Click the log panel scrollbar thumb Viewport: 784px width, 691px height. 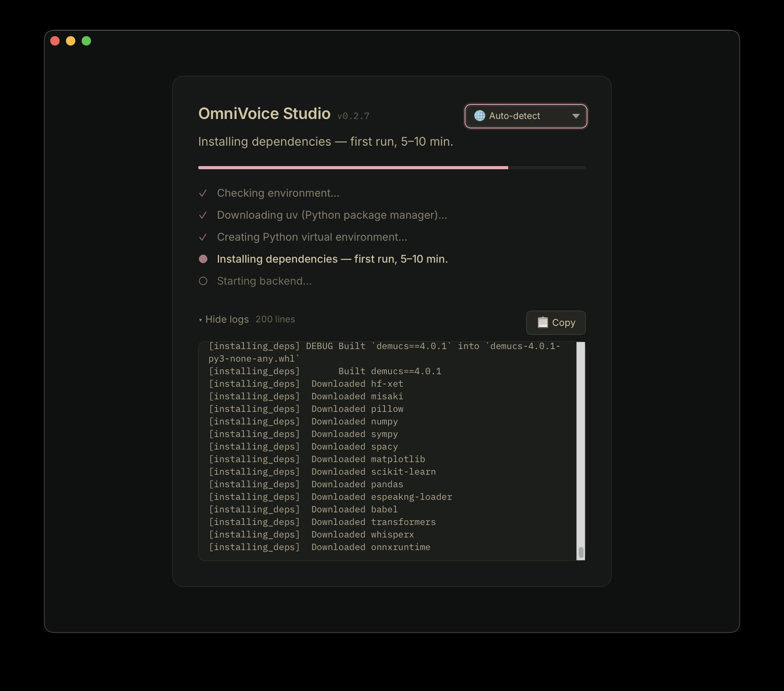point(581,553)
